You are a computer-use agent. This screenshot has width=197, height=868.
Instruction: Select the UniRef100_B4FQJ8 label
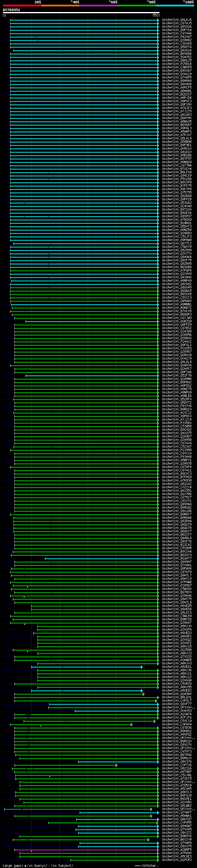(x=176, y=795)
